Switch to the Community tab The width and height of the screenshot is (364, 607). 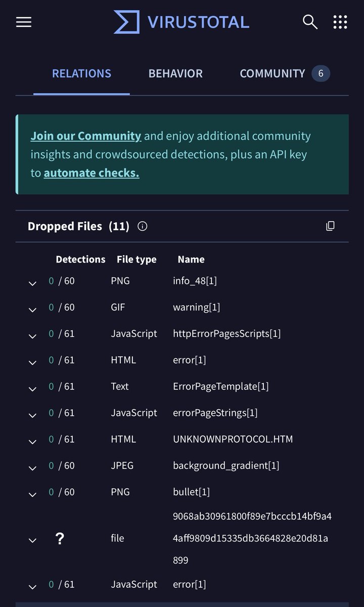pyautogui.click(x=272, y=74)
